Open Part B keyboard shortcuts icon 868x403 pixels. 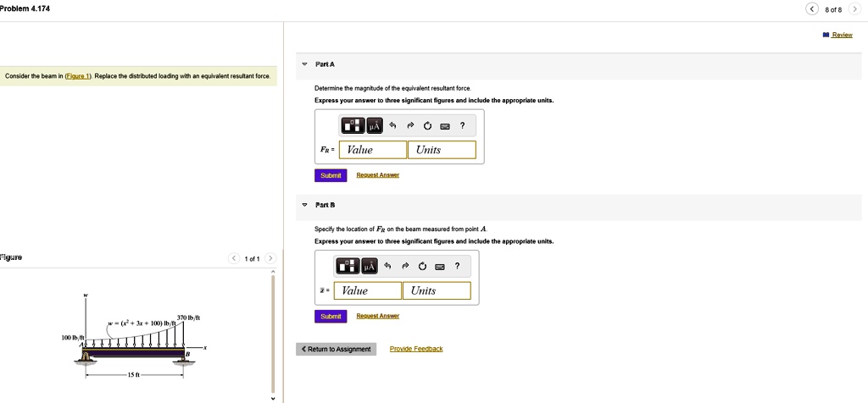point(440,268)
